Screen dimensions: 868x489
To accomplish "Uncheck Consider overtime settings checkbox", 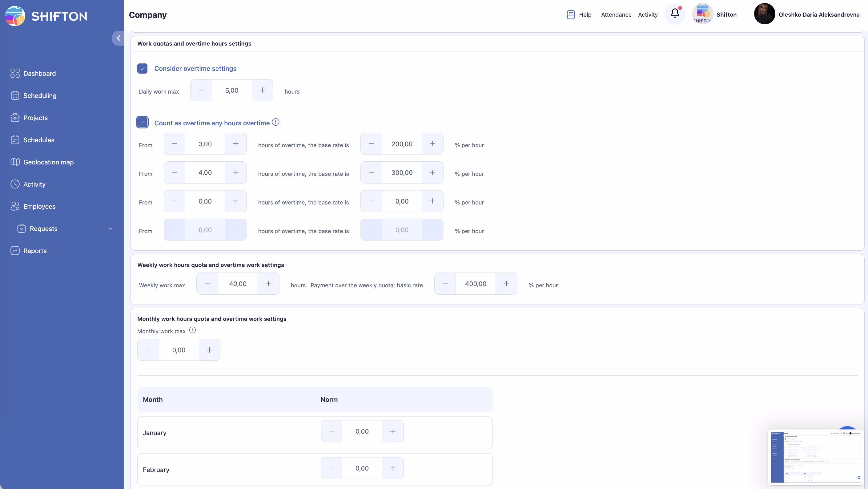I will click(142, 68).
